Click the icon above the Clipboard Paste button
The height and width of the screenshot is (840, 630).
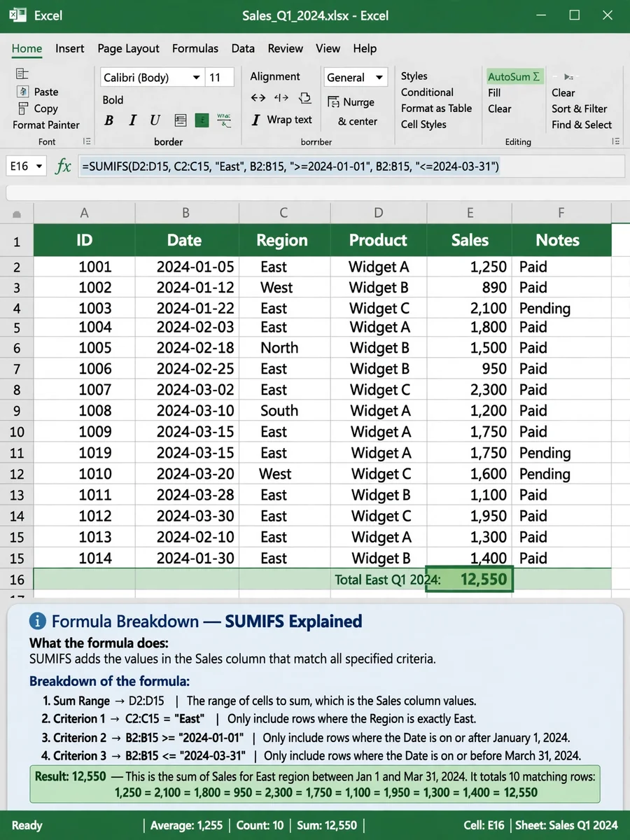coord(22,73)
